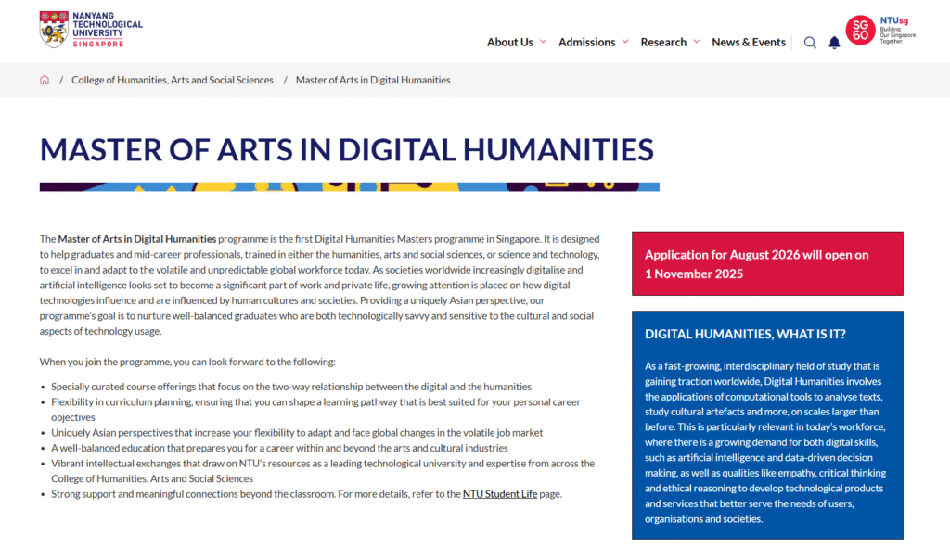Viewport: 950px width, 560px height.
Task: Click the NTUsg Building Our Singapore Together logo
Action: (x=896, y=30)
